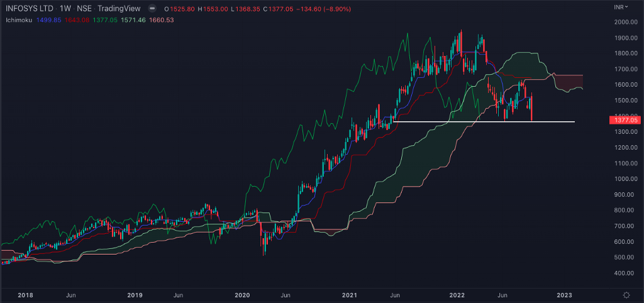
Task: Click the 1800.00 price scale label
Action: point(626,53)
